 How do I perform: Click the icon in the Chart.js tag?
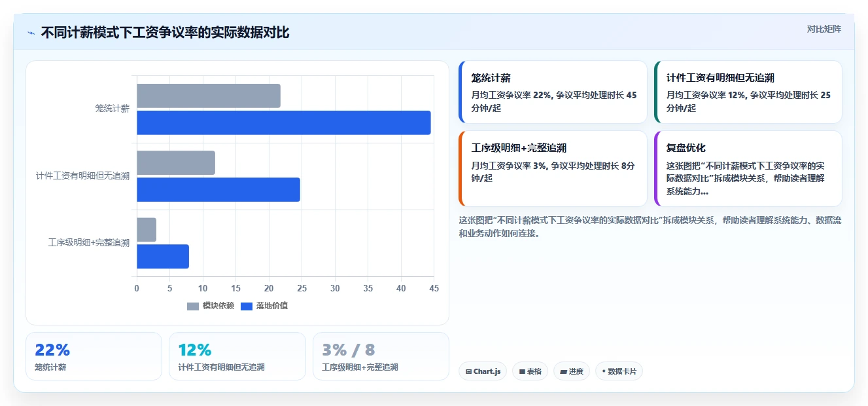coord(469,371)
